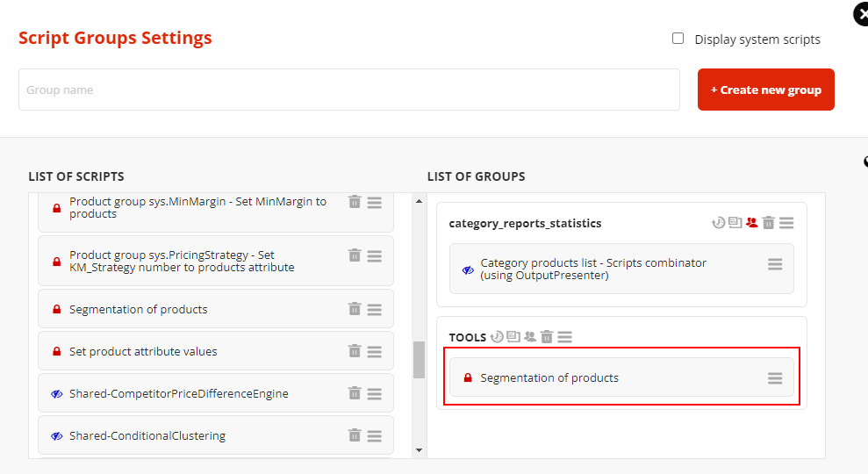Delete the category_reports_statistics group
Image resolution: width=868 pixels, height=474 pixels.
(x=768, y=223)
